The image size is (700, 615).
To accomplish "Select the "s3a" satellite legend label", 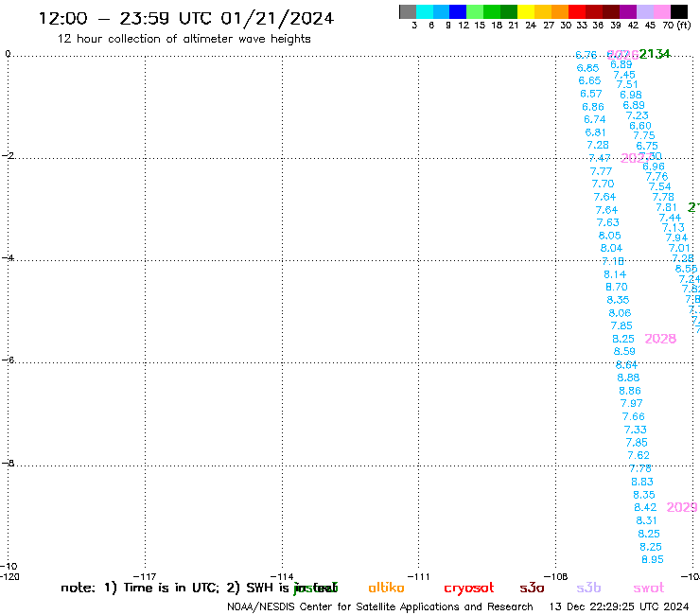I will [532, 588].
